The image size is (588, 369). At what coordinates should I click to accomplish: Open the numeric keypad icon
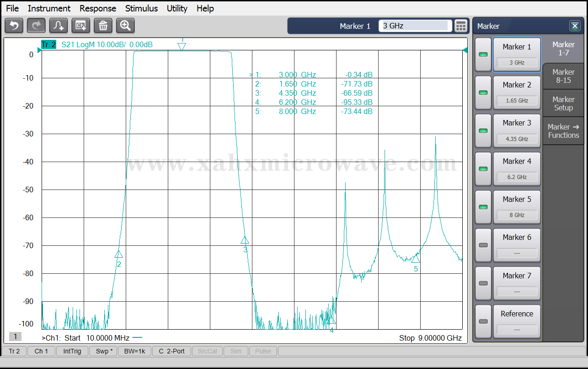pos(461,26)
